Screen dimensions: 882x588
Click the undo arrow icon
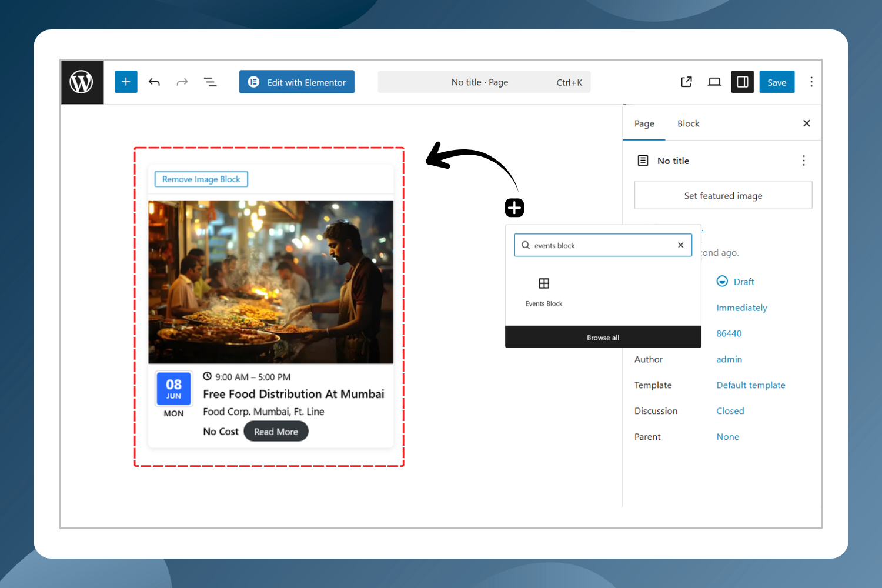coord(154,82)
